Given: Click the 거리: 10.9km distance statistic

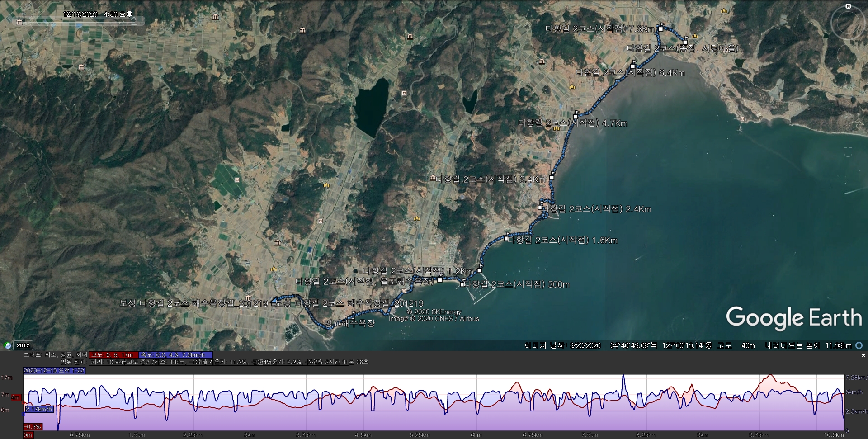Looking at the screenshot, I should coord(108,362).
